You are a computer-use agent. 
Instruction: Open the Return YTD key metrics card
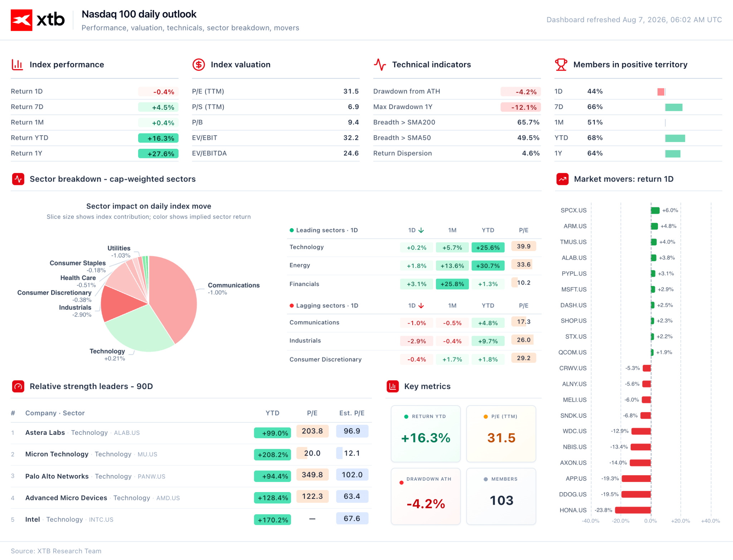pos(426,434)
